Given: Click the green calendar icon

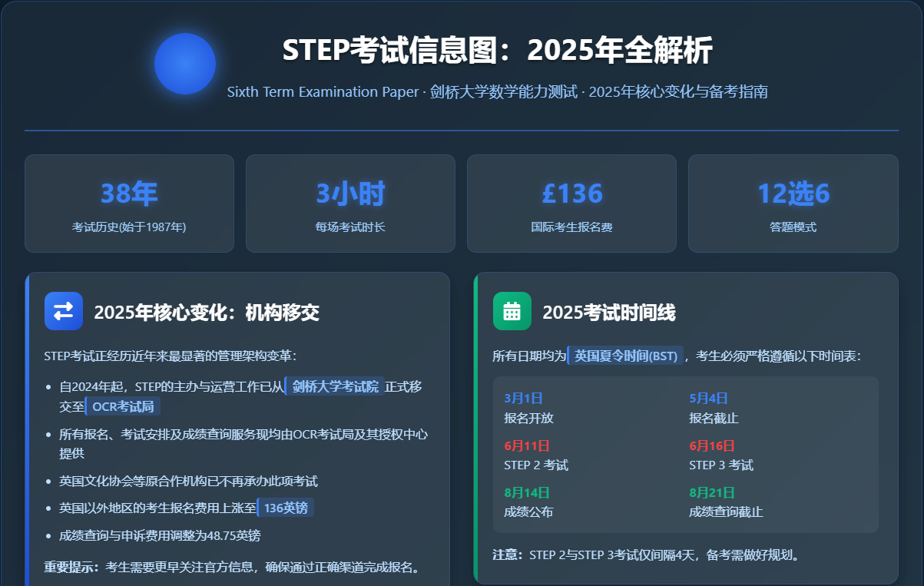Looking at the screenshot, I should pyautogui.click(x=512, y=311).
